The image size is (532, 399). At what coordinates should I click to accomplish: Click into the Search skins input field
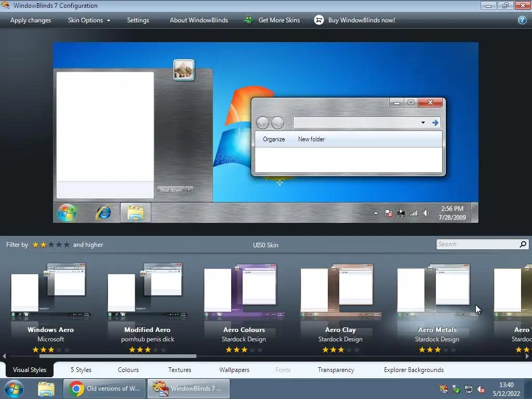[x=478, y=244]
